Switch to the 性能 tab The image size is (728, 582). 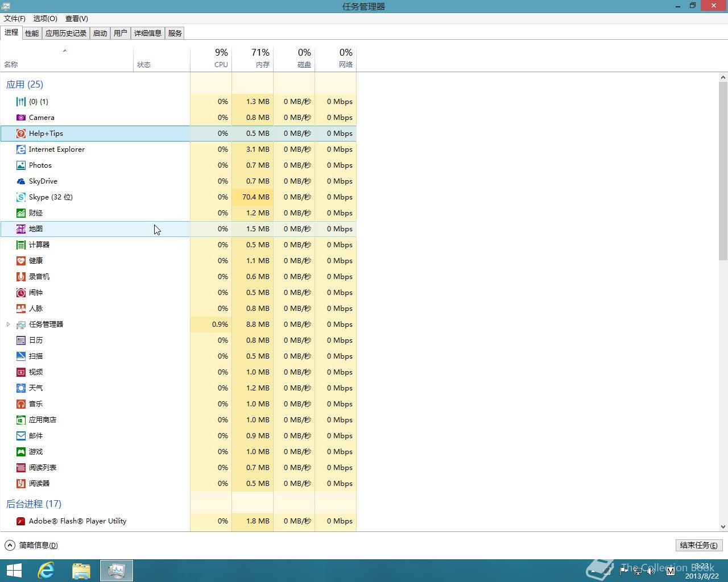coord(32,34)
